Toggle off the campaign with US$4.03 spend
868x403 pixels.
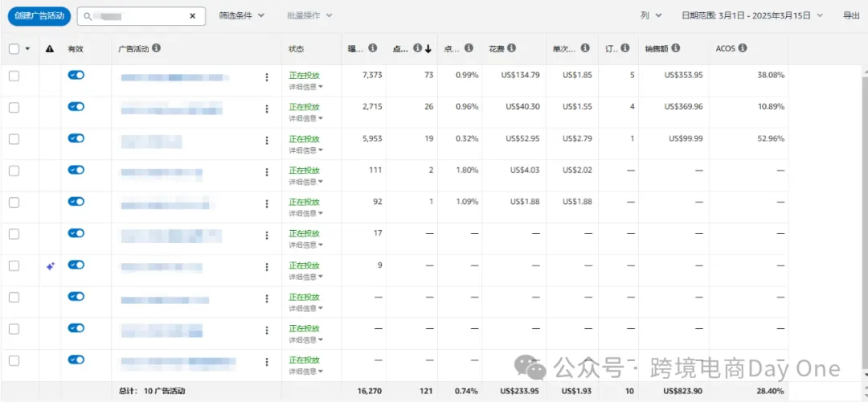point(76,170)
